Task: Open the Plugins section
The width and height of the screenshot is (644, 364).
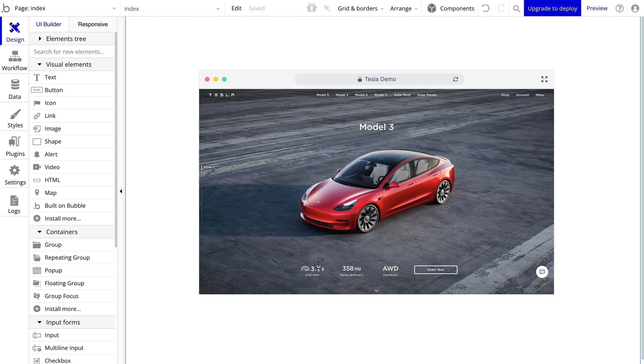Action: click(15, 146)
